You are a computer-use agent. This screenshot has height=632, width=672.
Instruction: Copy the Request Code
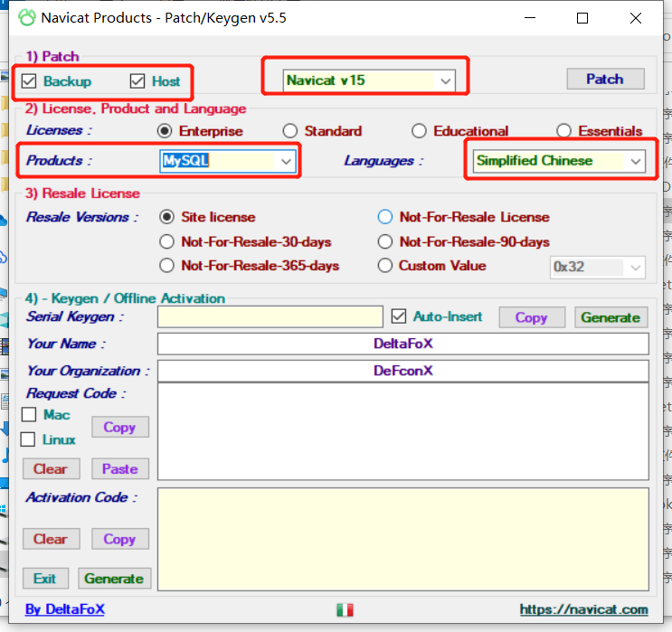point(120,427)
